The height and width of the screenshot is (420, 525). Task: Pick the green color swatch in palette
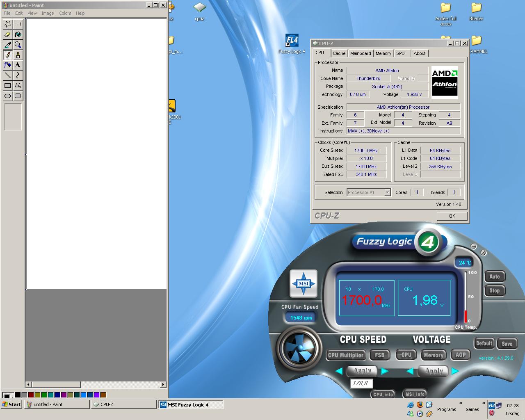pos(44,395)
